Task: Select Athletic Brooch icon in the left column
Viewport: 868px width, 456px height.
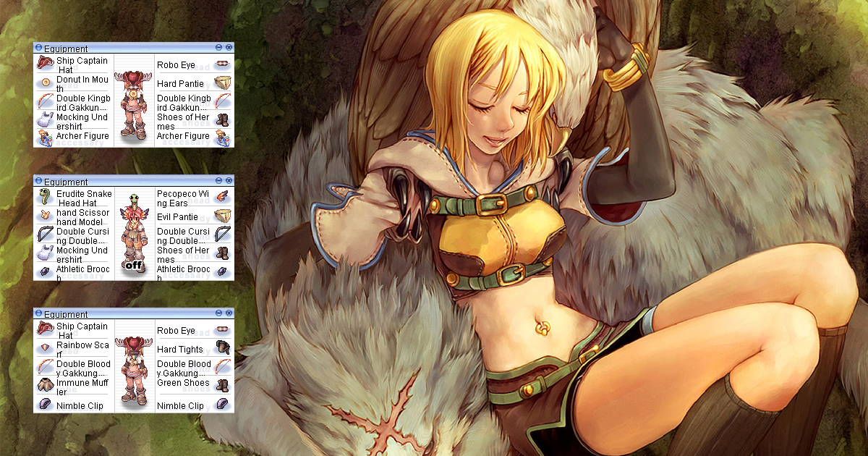Action: (x=45, y=271)
